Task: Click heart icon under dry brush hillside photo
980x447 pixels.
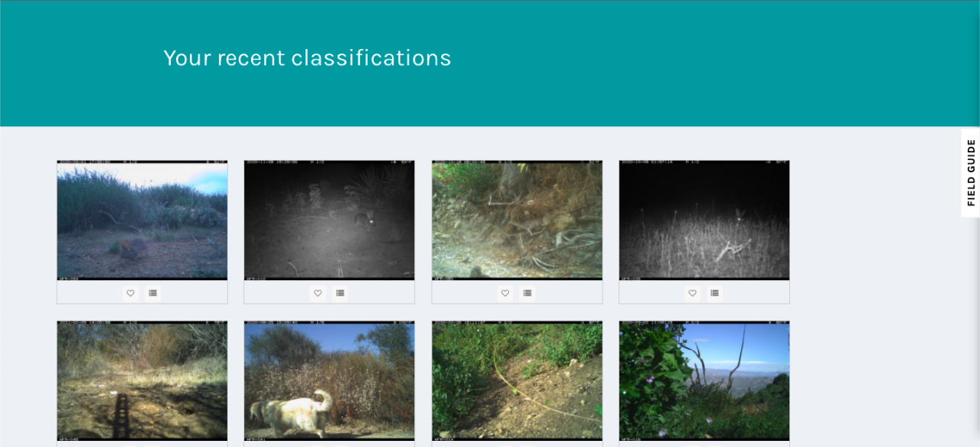Action: tap(505, 293)
